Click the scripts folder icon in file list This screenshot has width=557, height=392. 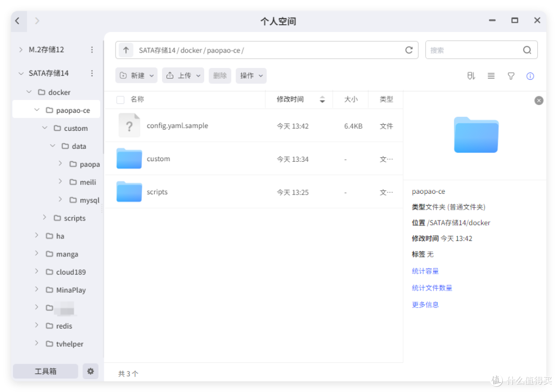[x=129, y=192]
